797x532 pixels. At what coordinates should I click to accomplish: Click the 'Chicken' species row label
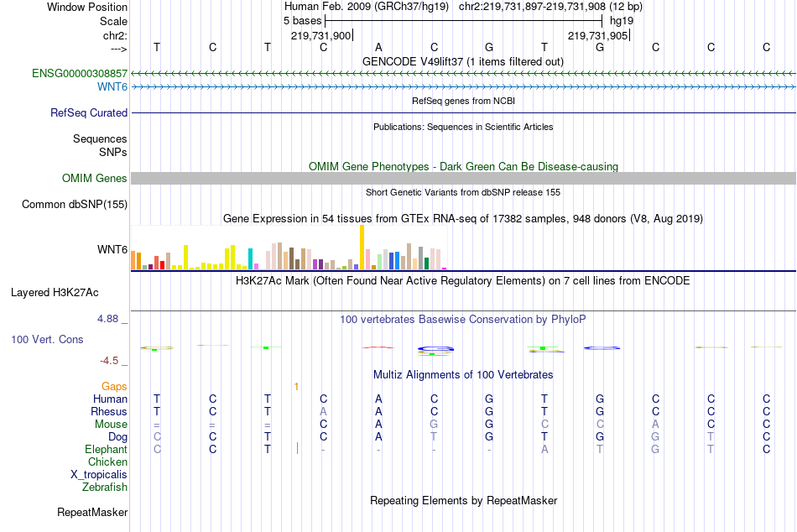click(107, 462)
